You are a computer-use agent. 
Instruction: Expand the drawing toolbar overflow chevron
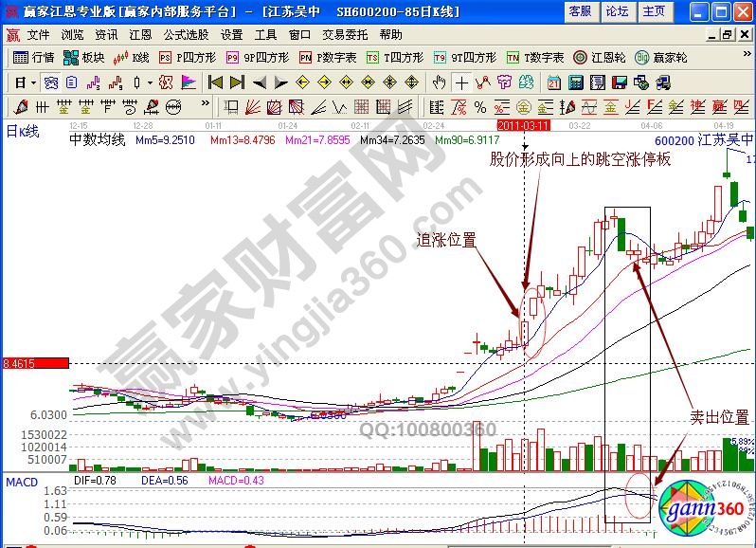point(206,105)
